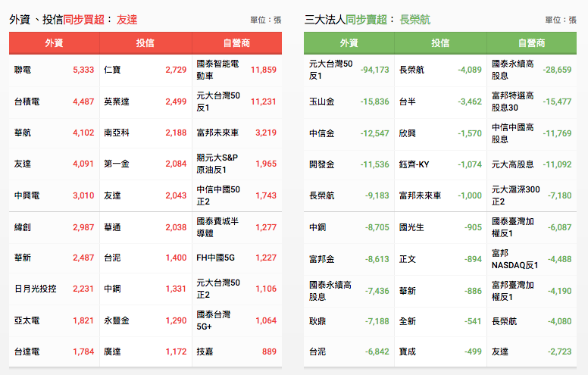
Task: Click the 英業達 stock name
Action: pos(117,102)
